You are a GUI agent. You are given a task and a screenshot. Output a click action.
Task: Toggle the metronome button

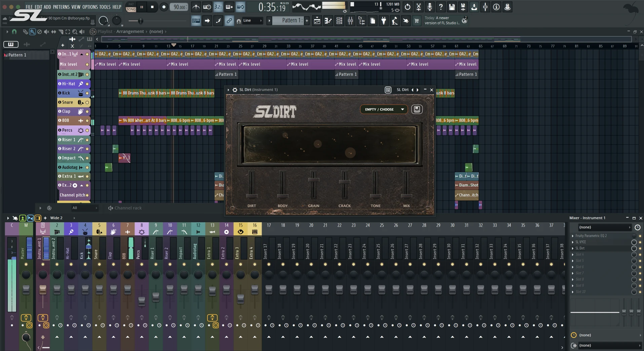point(196,7)
